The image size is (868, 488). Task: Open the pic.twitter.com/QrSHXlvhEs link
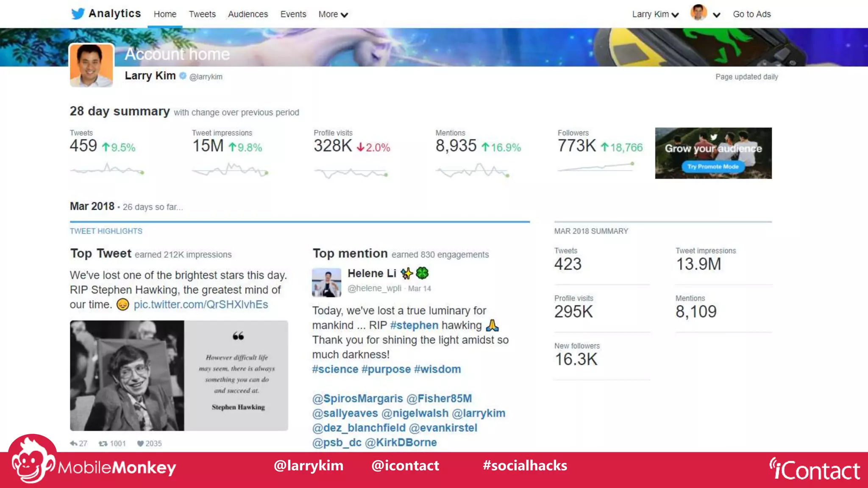coord(201,305)
